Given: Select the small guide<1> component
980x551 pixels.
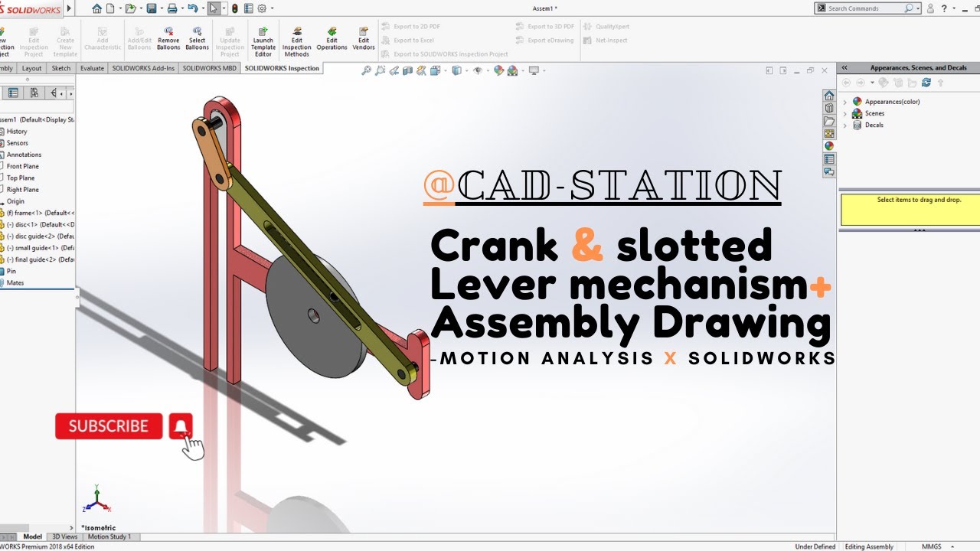Looking at the screenshot, I should pos(38,248).
